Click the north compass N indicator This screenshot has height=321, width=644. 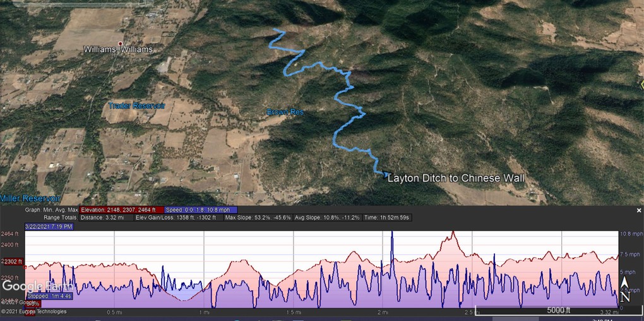click(x=625, y=297)
